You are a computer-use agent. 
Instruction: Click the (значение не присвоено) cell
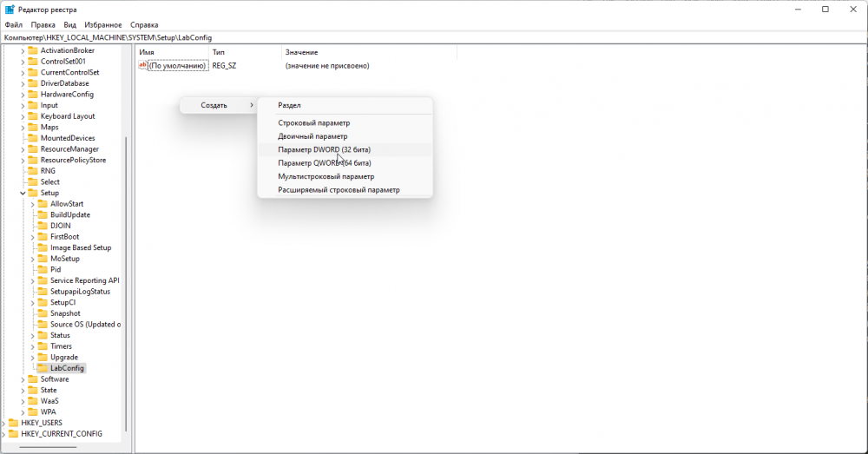point(327,65)
